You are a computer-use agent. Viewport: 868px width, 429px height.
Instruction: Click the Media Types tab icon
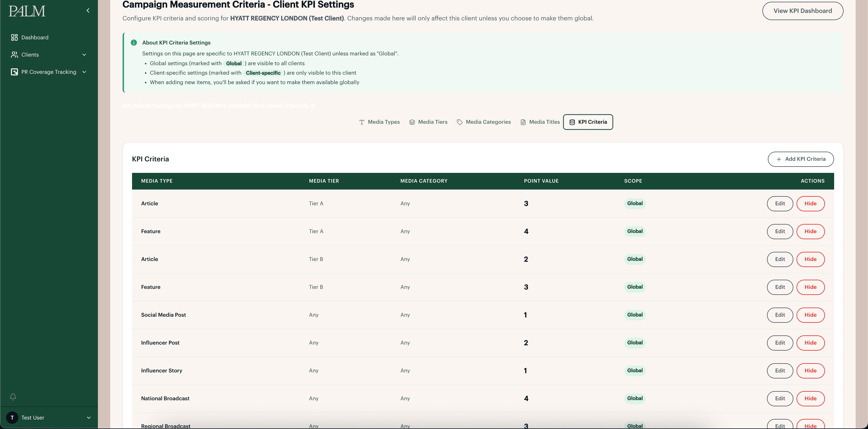click(362, 122)
